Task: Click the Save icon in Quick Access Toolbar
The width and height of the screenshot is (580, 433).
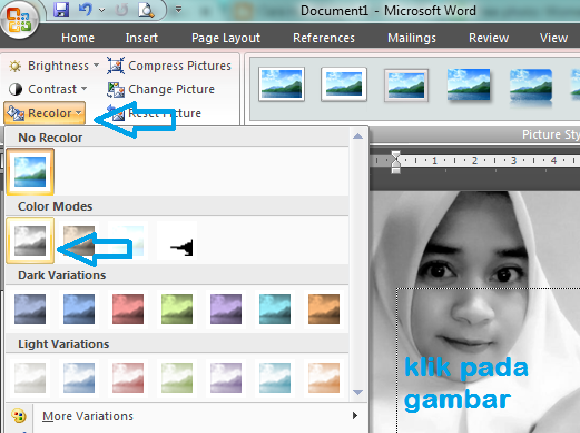Action: [x=61, y=9]
